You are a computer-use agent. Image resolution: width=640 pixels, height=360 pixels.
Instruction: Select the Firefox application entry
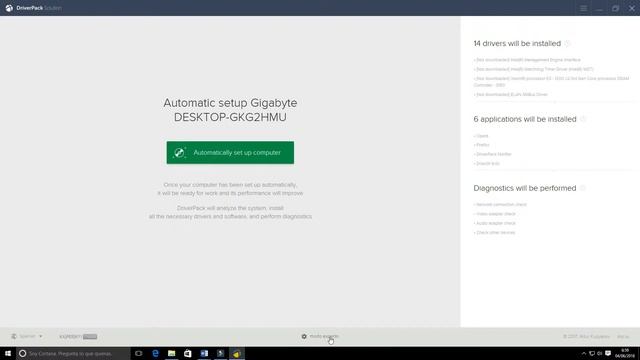(482, 145)
